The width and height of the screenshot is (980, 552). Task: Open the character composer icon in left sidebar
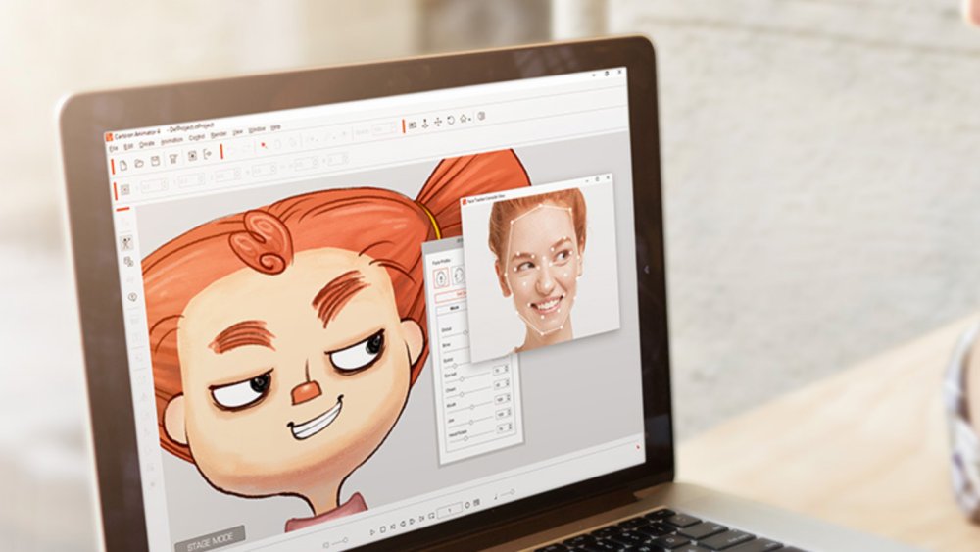(x=126, y=242)
